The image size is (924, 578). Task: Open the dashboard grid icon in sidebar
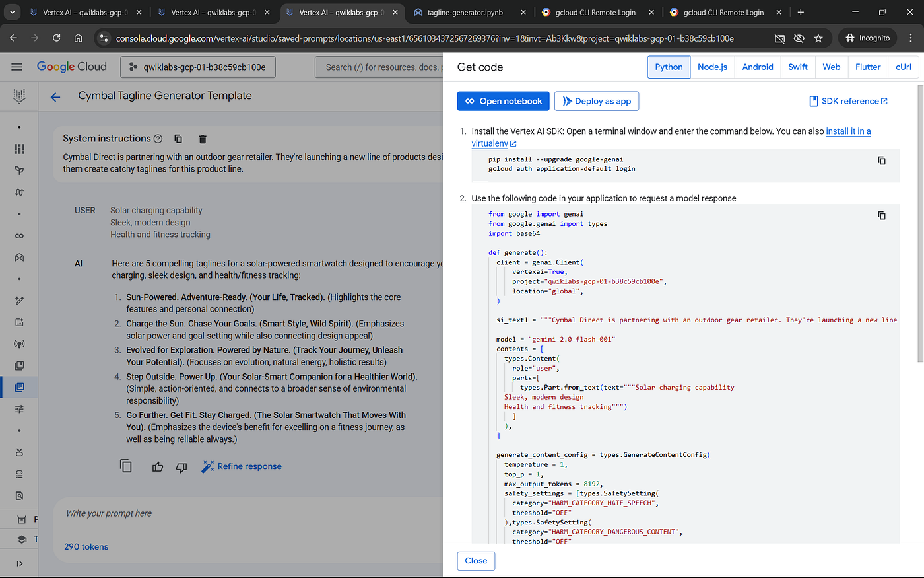[x=19, y=149]
